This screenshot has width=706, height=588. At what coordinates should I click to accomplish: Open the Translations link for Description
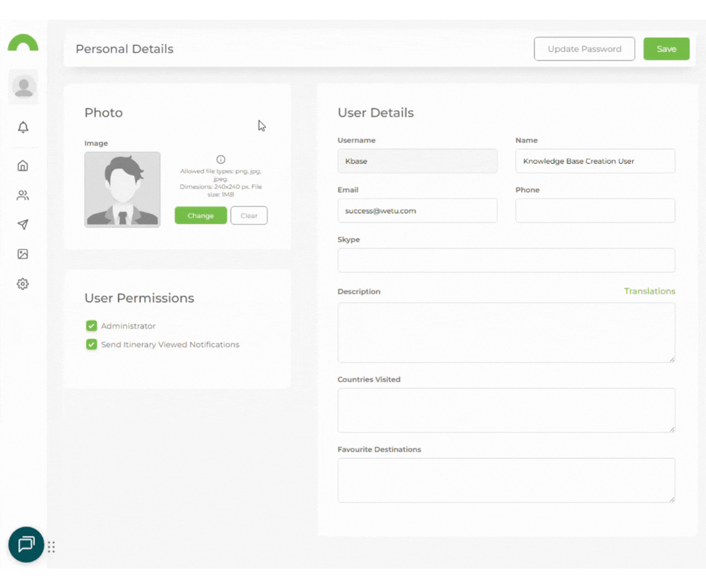[x=650, y=291]
